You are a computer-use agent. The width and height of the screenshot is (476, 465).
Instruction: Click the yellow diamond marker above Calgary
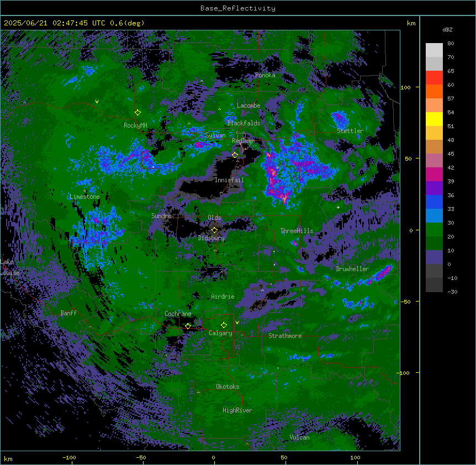[224, 325]
